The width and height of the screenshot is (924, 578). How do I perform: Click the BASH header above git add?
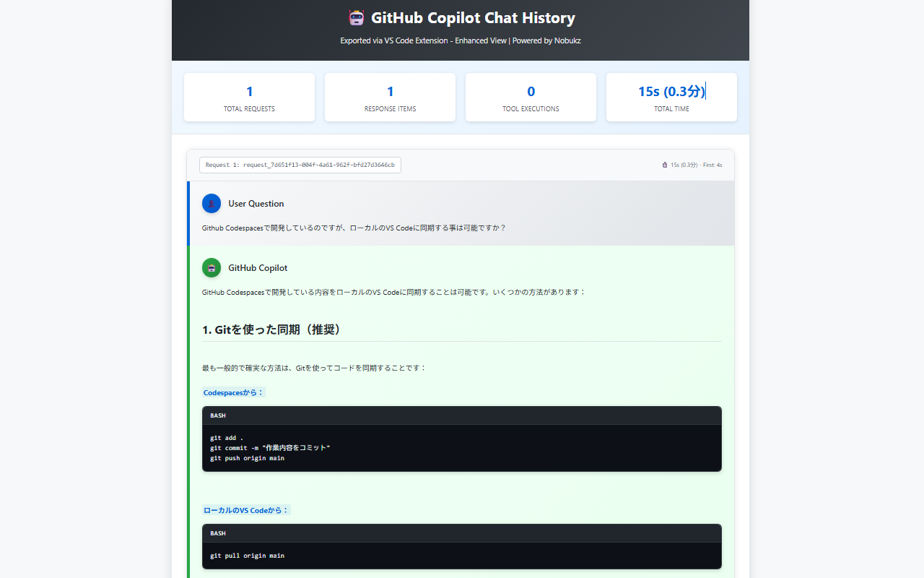click(462, 415)
